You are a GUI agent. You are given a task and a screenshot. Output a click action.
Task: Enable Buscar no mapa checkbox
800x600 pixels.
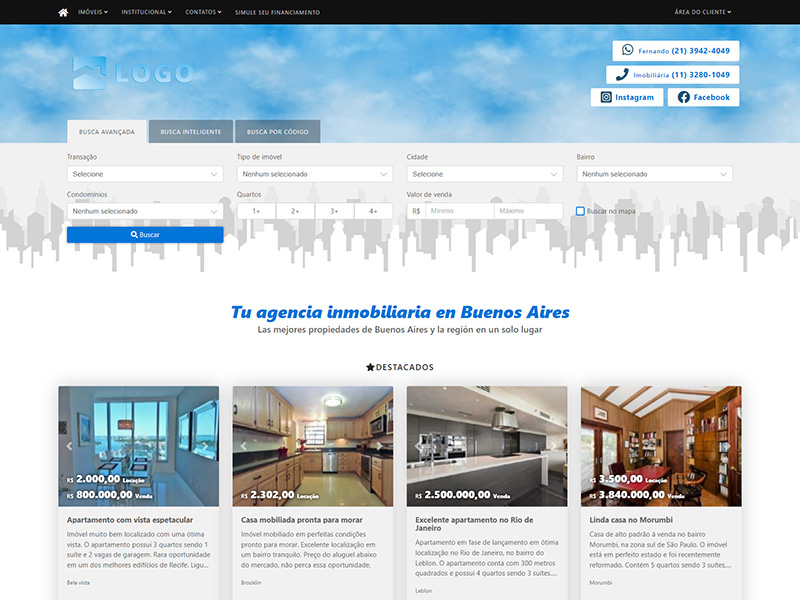[580, 211]
